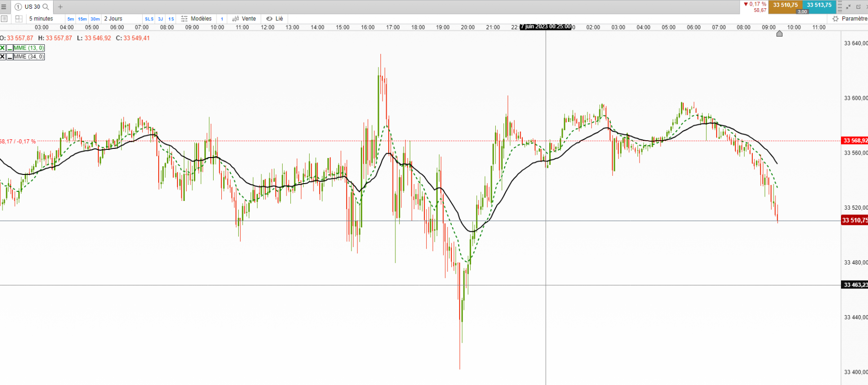Click the time axis scroll marker
868x385 pixels.
[x=779, y=34]
